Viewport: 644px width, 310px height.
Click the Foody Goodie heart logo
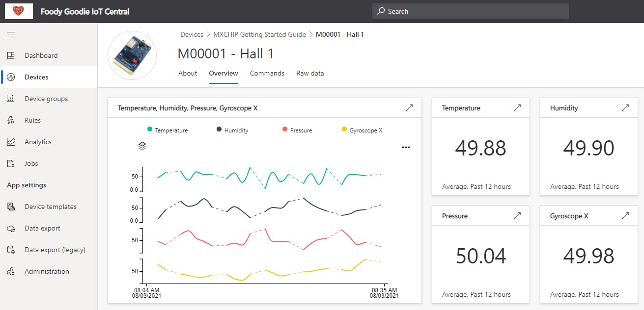tap(19, 11)
